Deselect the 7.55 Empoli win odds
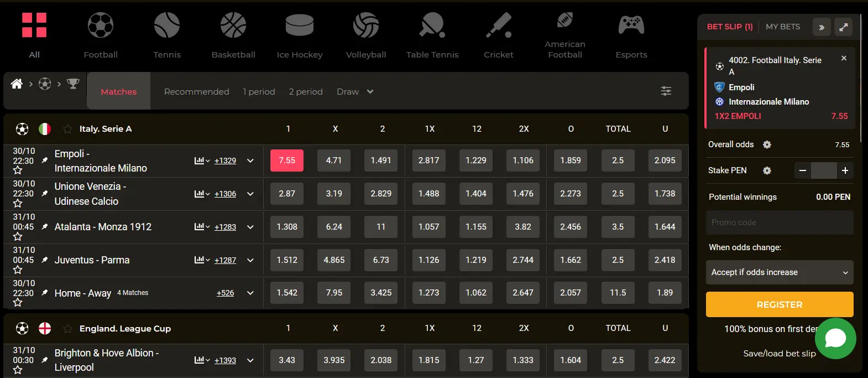Image resolution: width=868 pixels, height=378 pixels. pyautogui.click(x=287, y=160)
